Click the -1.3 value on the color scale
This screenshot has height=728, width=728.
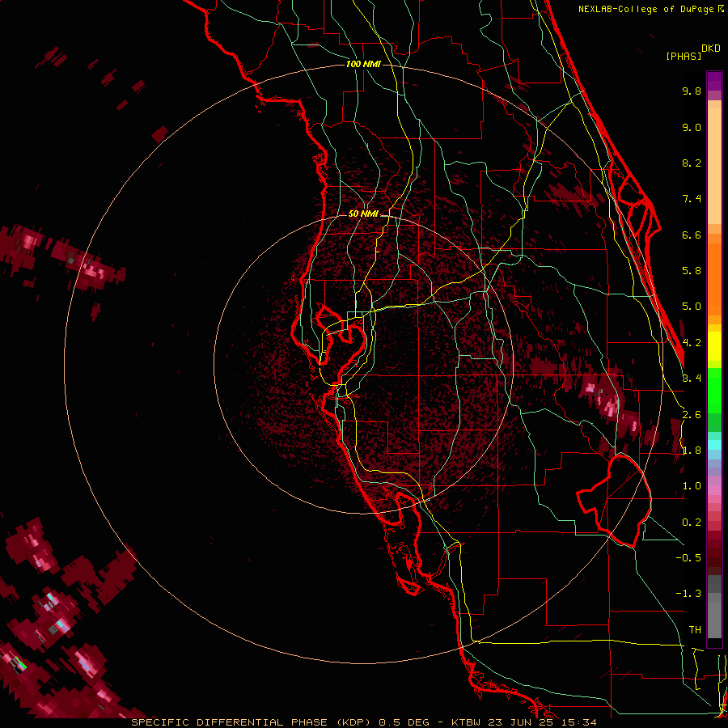(x=688, y=594)
